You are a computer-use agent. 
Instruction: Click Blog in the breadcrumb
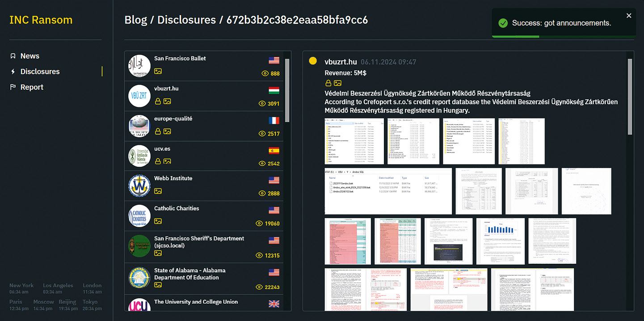coord(136,20)
